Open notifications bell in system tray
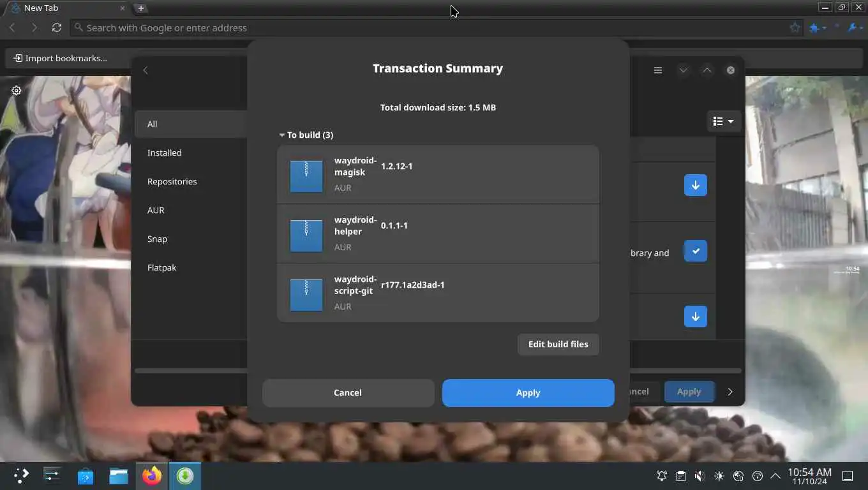 (662, 476)
